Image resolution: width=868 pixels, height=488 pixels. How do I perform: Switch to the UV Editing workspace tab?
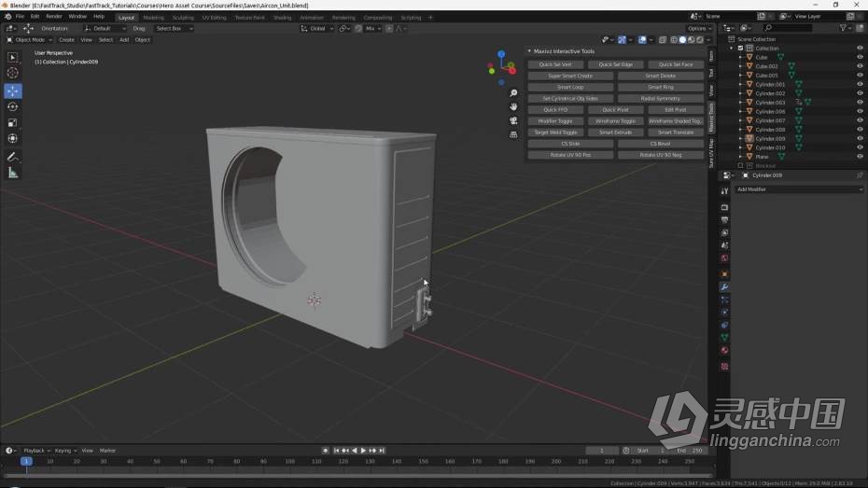point(215,18)
